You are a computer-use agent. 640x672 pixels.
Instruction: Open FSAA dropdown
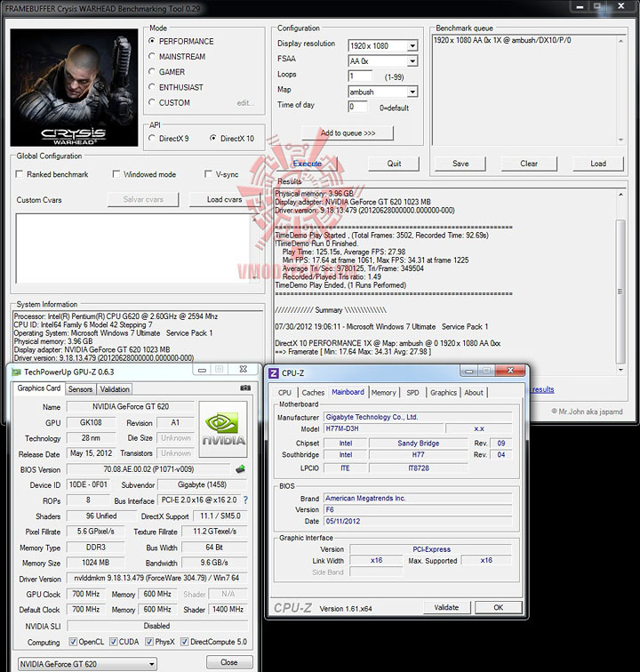tap(412, 61)
